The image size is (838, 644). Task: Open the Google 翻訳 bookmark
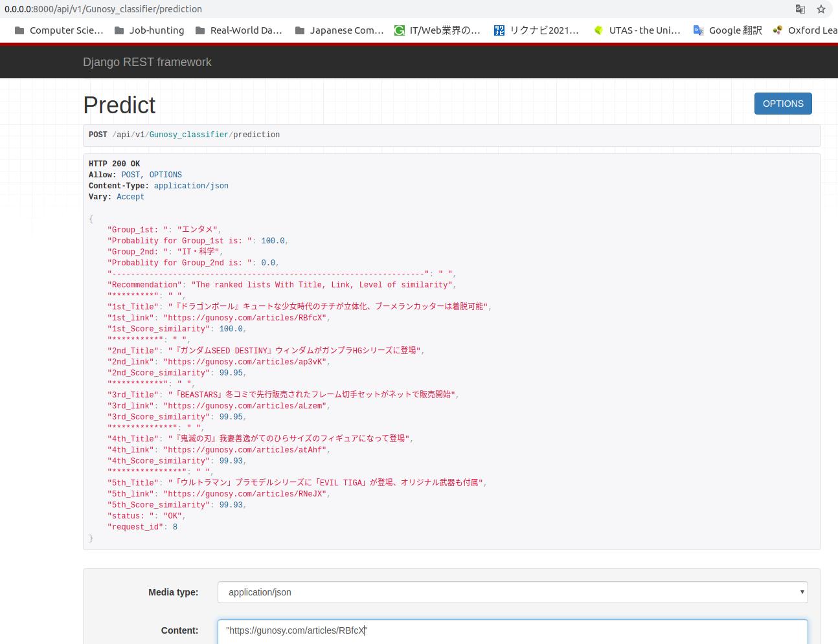[728, 30]
